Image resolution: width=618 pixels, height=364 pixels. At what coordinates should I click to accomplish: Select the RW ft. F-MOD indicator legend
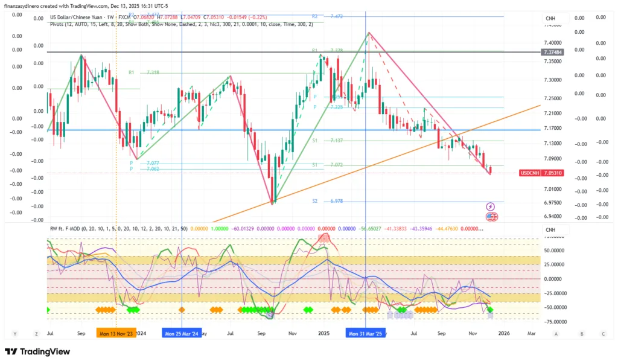click(x=68, y=229)
